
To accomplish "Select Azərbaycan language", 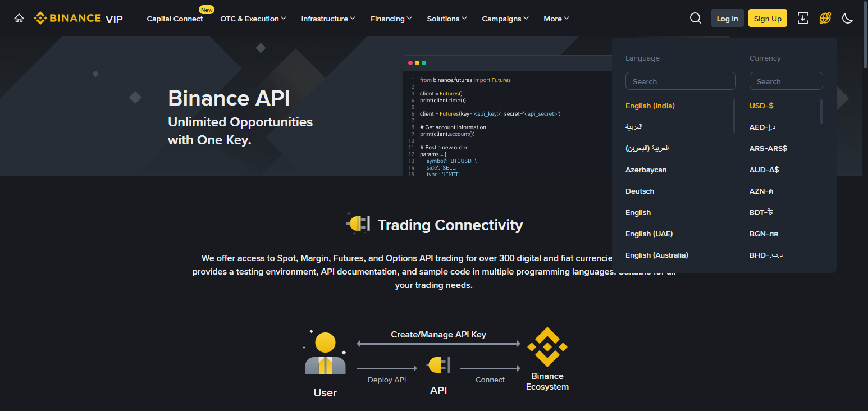I will click(x=646, y=170).
